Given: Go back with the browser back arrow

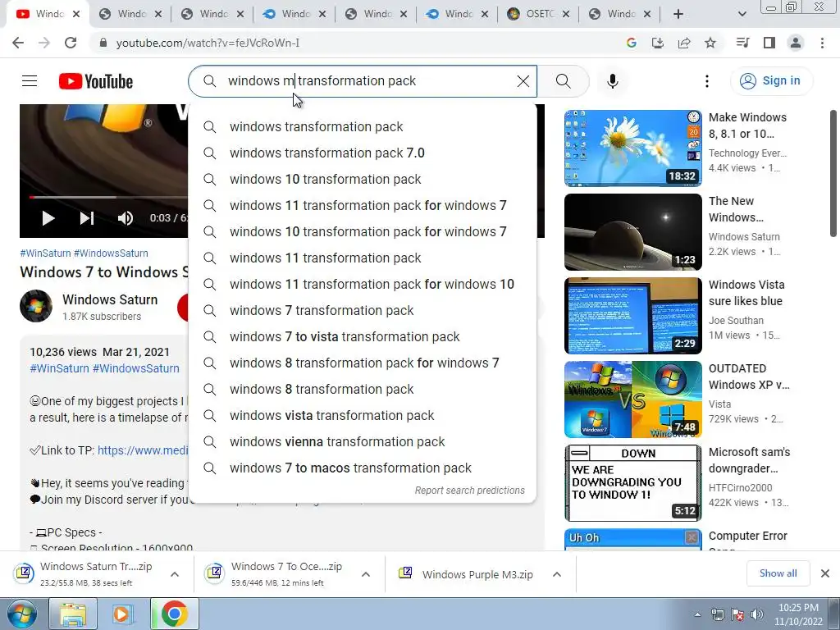Looking at the screenshot, I should coord(18,43).
